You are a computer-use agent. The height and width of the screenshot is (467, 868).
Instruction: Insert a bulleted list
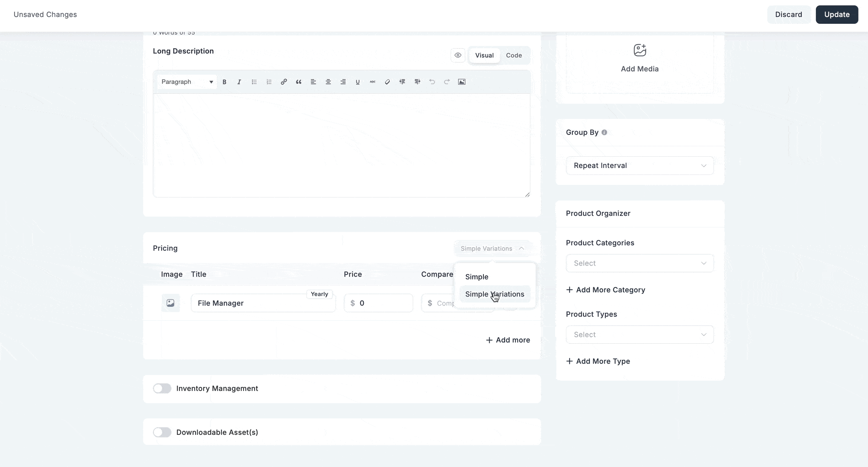254,82
